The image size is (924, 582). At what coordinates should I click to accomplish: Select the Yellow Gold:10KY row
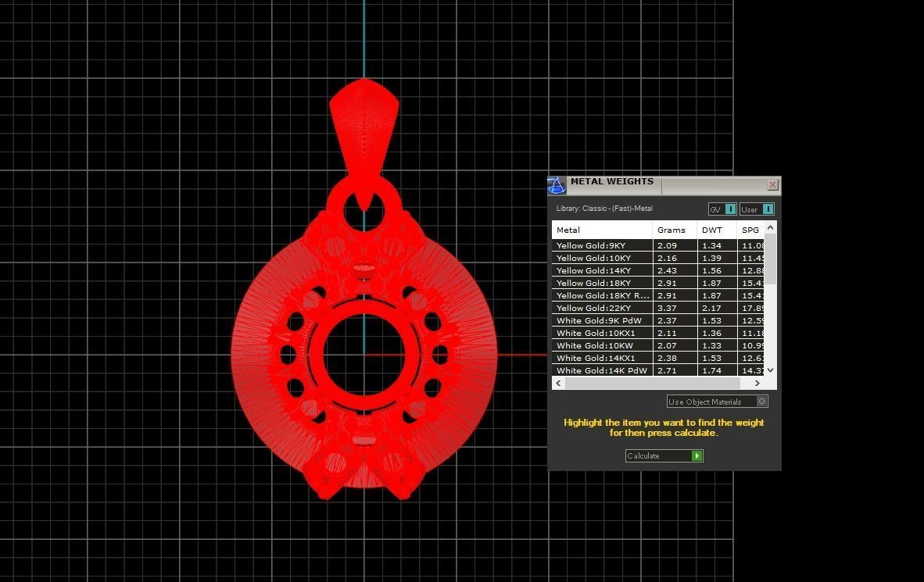click(x=657, y=258)
